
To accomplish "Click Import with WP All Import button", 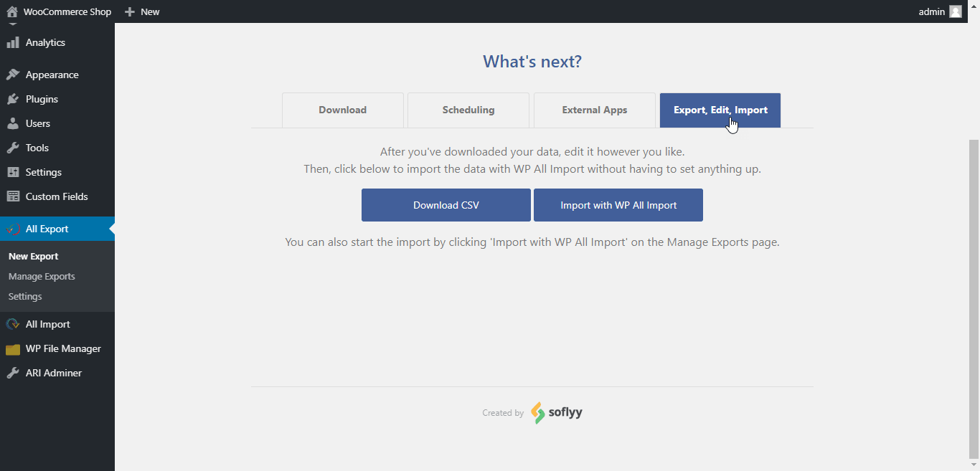I will [618, 205].
